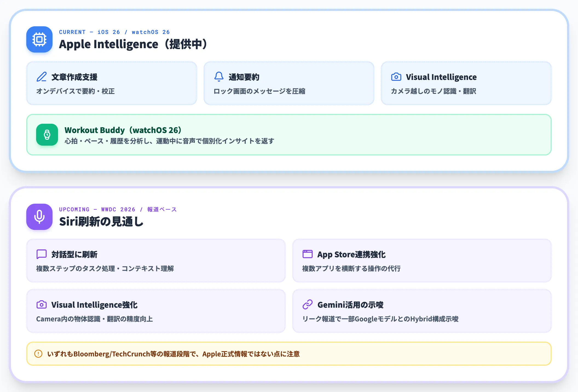Click the text ロック画面のメッセージを圧縮

tap(259, 91)
